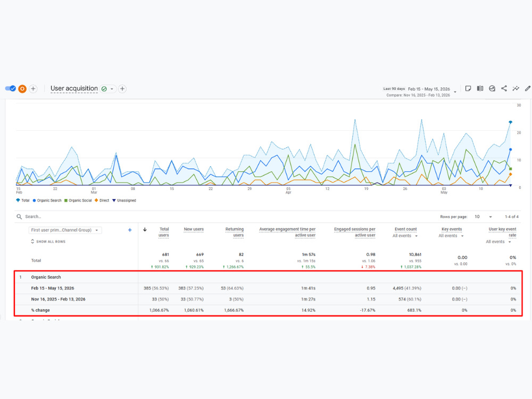This screenshot has width=532, height=399.
Task: Sort by Returning users column
Action: coord(235,232)
